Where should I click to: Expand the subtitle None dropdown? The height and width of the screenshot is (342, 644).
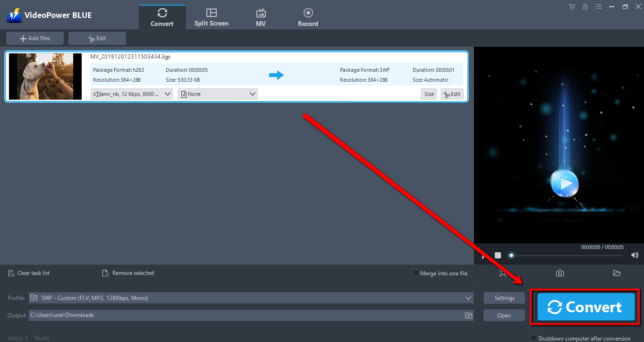click(x=252, y=94)
